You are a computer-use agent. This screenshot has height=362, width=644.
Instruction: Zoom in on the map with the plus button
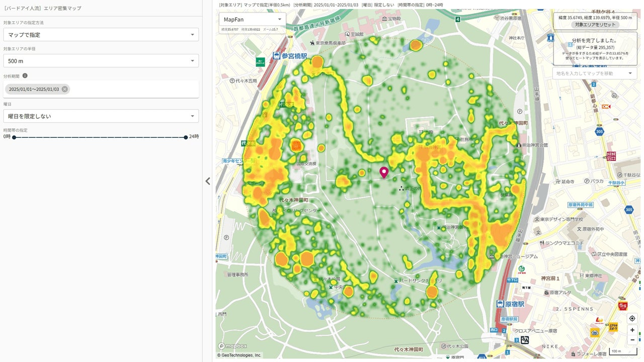pos(632,330)
